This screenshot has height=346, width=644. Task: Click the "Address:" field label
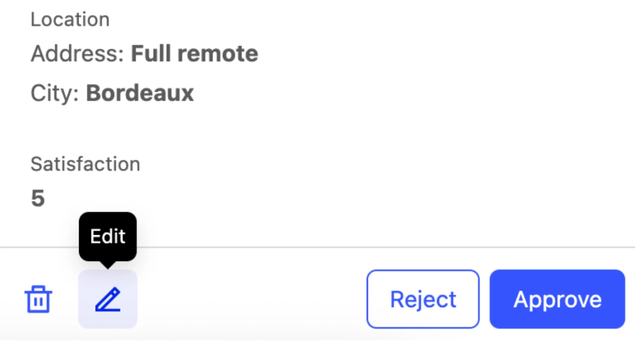click(77, 54)
